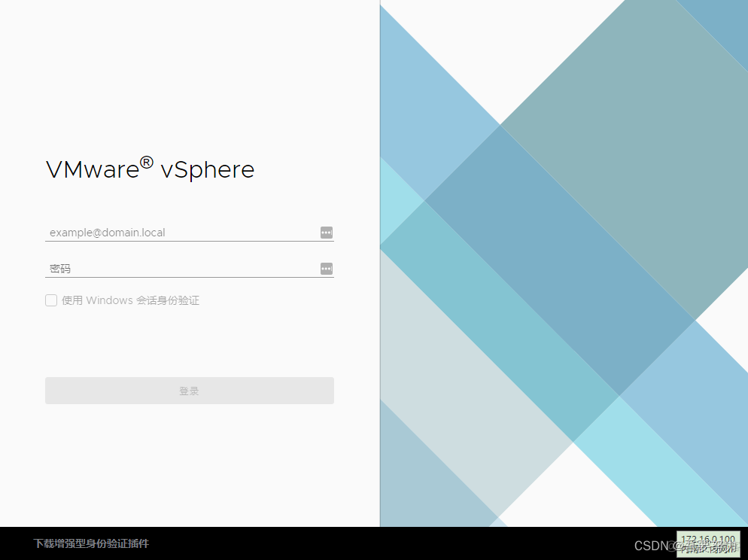This screenshot has height=560, width=748.
Task: Click the VMware vSphere title text
Action: coord(151,169)
